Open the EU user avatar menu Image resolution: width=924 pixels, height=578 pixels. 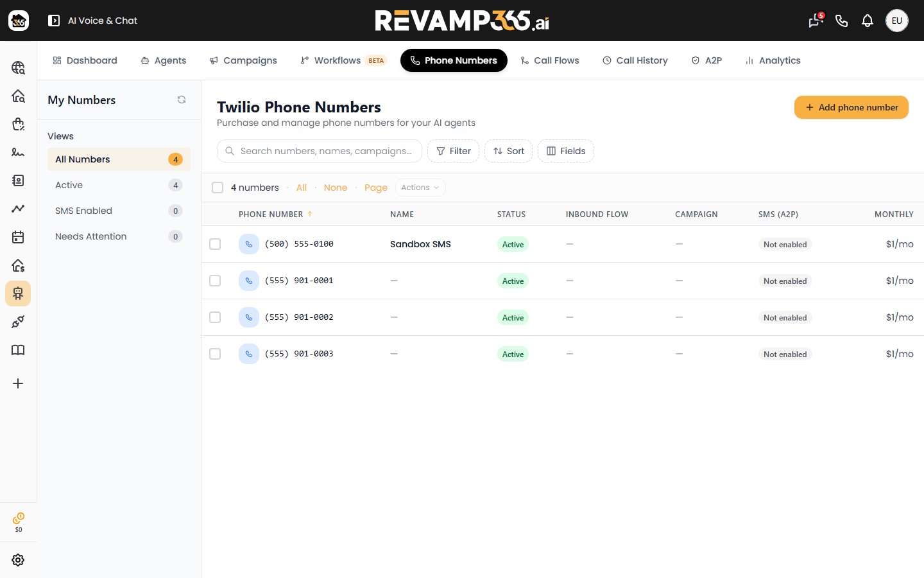pos(897,21)
